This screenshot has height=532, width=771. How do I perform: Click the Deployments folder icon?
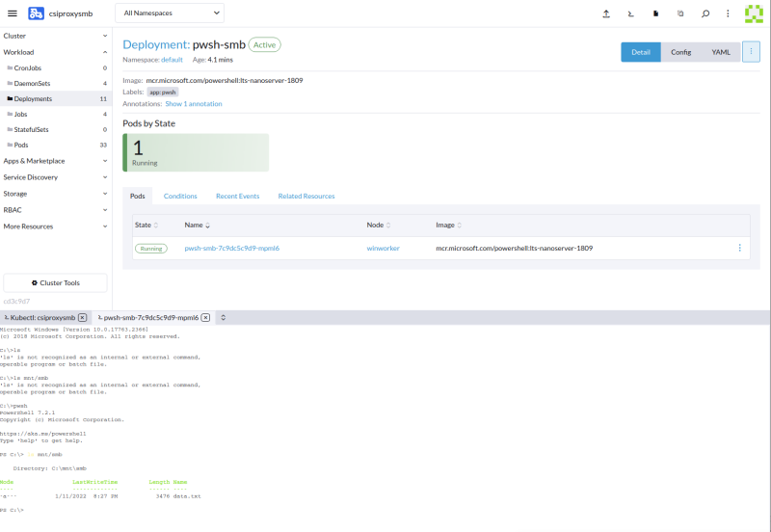tap(10, 98)
